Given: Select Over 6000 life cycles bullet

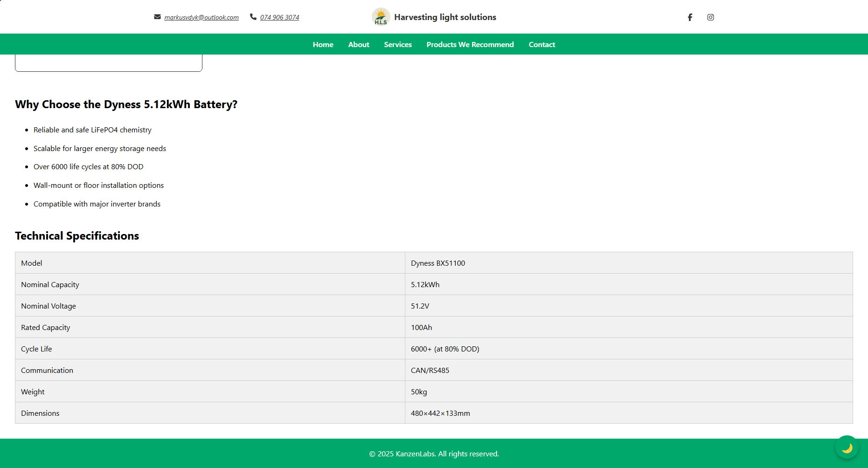Looking at the screenshot, I should click(89, 166).
